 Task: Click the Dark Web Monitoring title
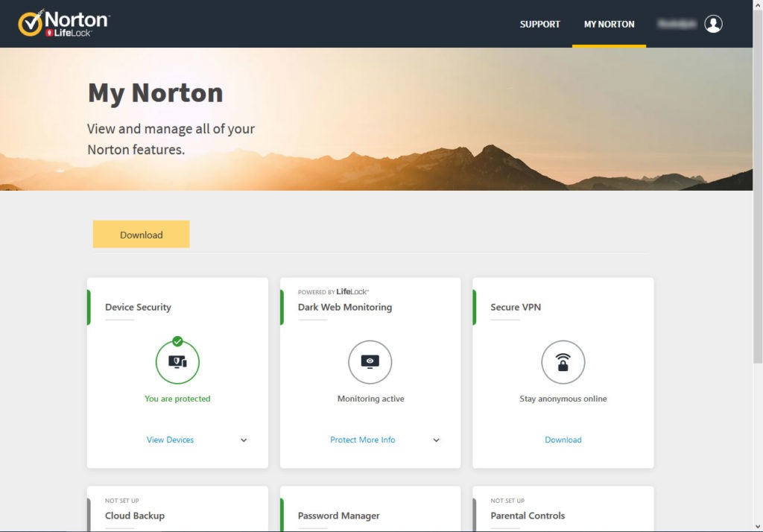pos(345,307)
